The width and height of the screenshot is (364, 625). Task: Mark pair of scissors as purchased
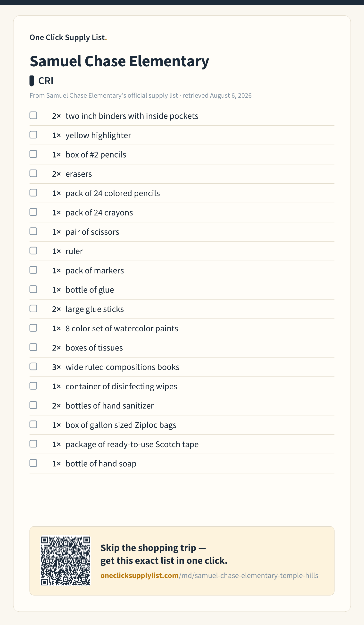(33, 231)
